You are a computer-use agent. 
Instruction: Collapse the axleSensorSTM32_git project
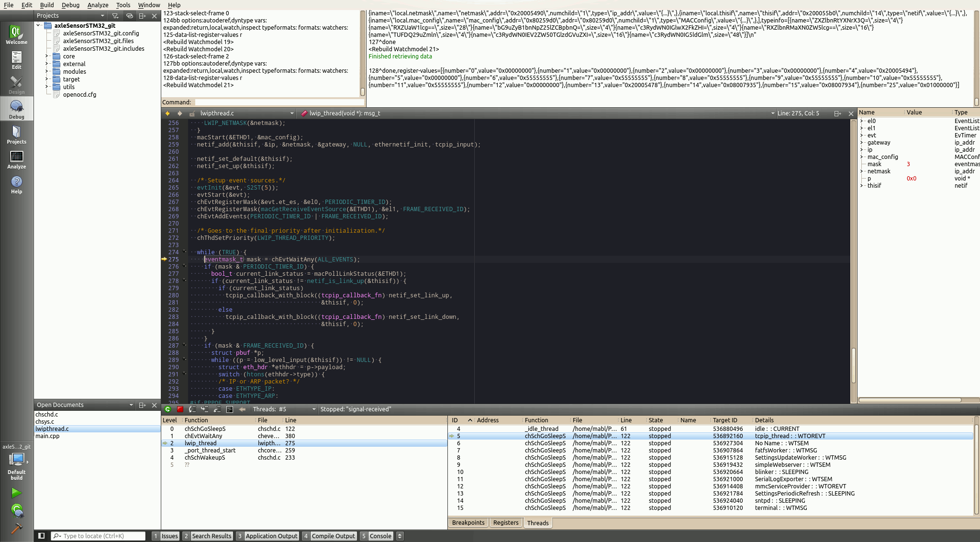tap(38, 25)
